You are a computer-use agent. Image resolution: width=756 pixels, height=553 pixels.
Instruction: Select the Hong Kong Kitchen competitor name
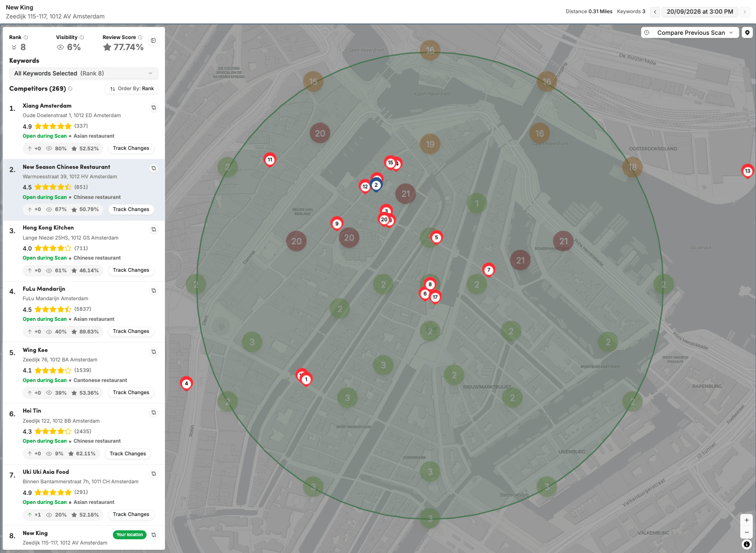[48, 228]
